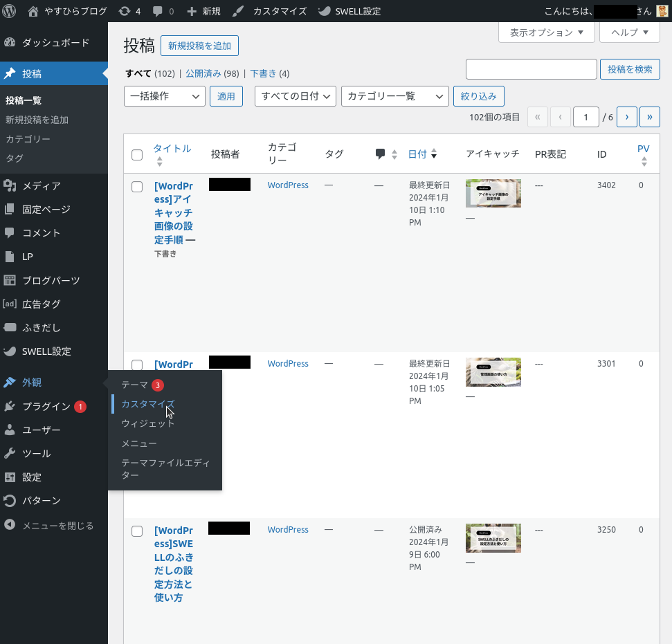Click the 外観 paintbrush icon
Viewport: 672px width, 644px height.
(x=10, y=383)
